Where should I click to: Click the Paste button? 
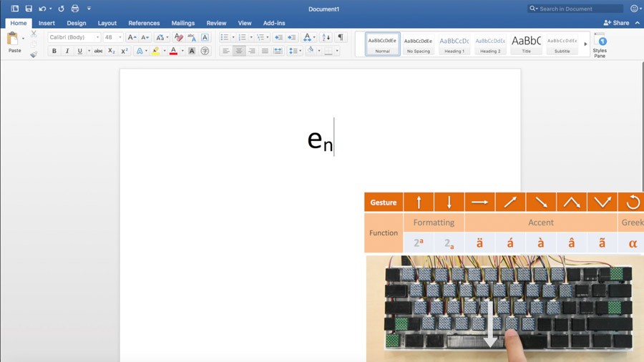click(14, 43)
